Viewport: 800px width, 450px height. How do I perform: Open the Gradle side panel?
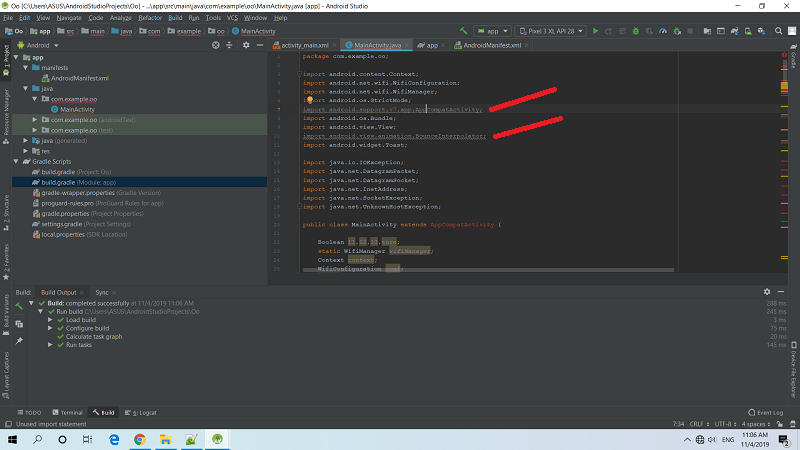pyautogui.click(x=794, y=57)
